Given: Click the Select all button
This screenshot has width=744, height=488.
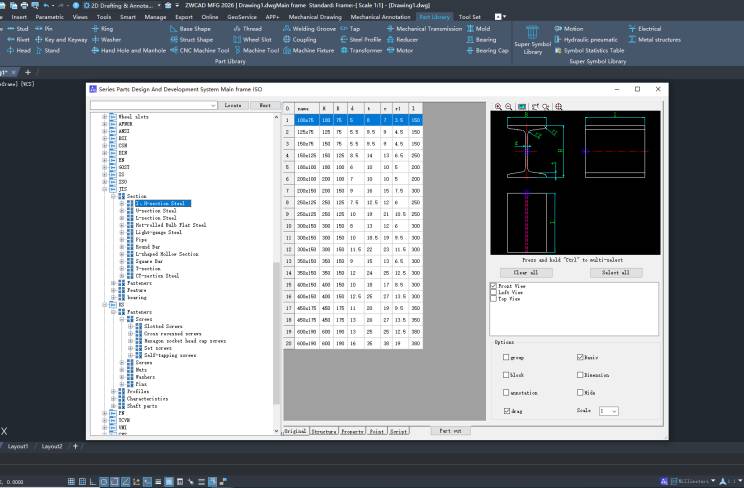Looking at the screenshot, I should (x=615, y=272).
